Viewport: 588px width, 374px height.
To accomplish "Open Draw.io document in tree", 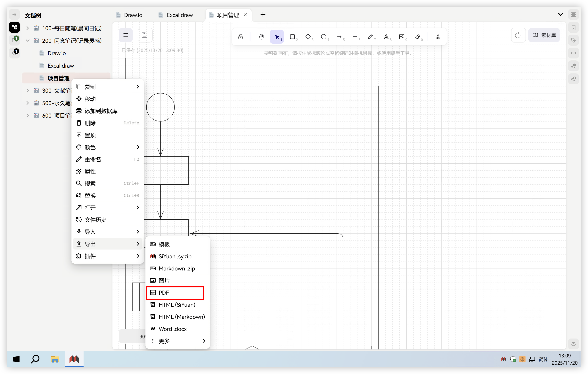I will point(57,53).
